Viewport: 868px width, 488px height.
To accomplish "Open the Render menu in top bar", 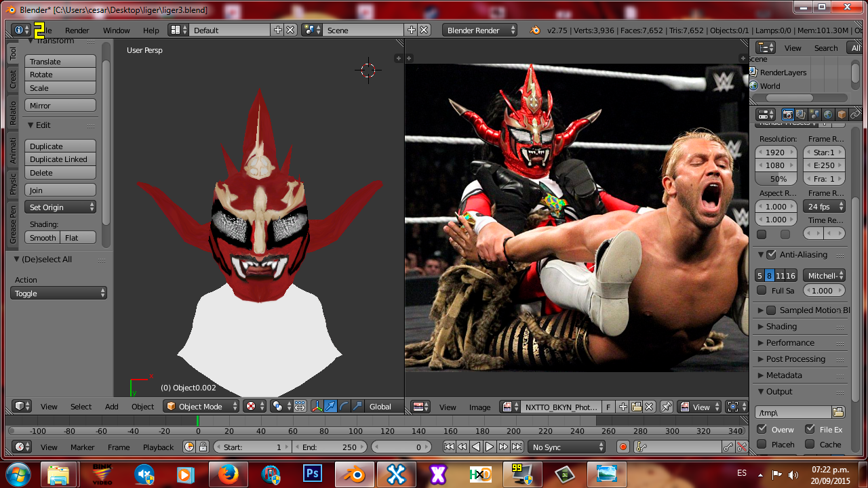I will tap(77, 30).
